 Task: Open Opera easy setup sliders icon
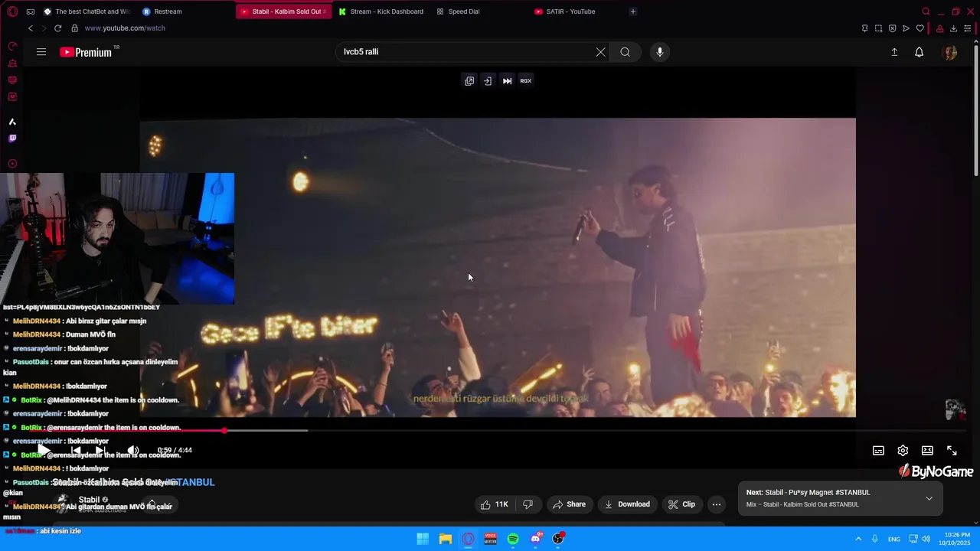(968, 28)
